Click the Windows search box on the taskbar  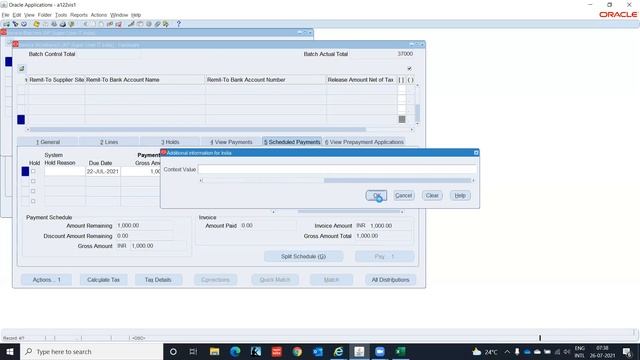tap(91, 351)
